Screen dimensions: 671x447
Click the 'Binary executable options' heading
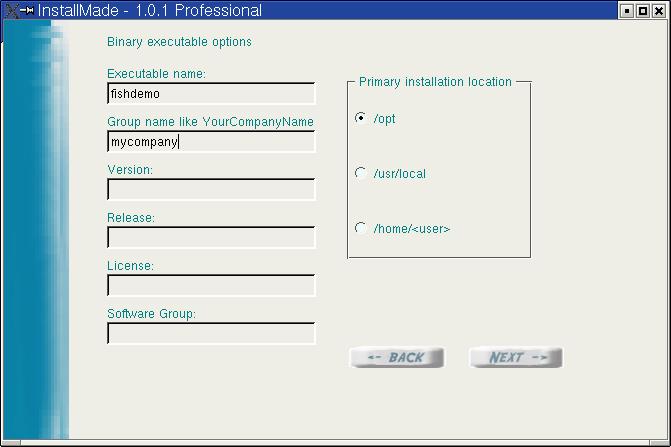[179, 42]
